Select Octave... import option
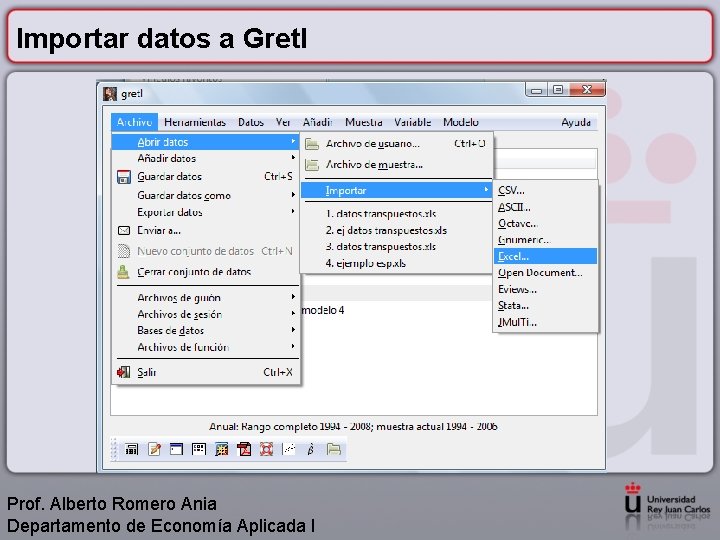The height and width of the screenshot is (540, 720). point(546,224)
